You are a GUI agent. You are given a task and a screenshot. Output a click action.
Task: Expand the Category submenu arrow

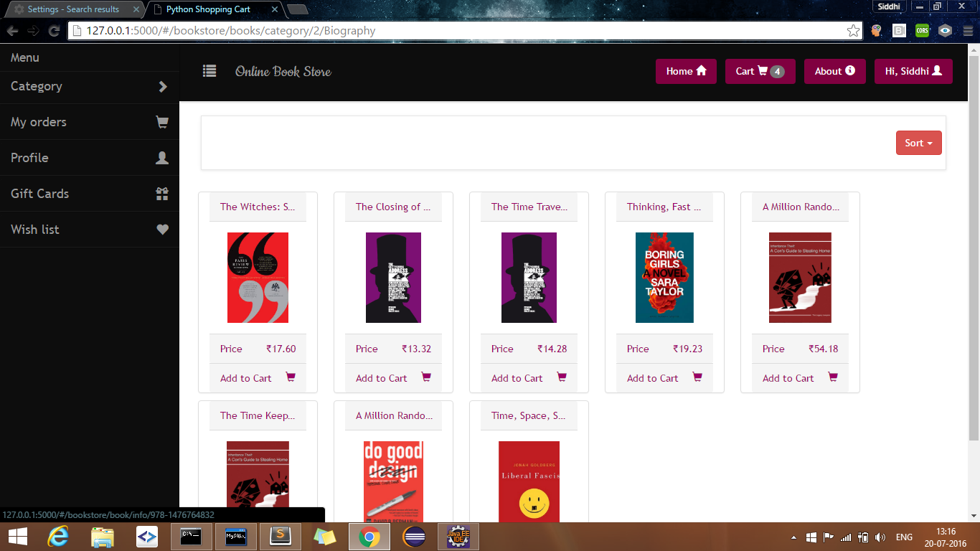tap(163, 87)
